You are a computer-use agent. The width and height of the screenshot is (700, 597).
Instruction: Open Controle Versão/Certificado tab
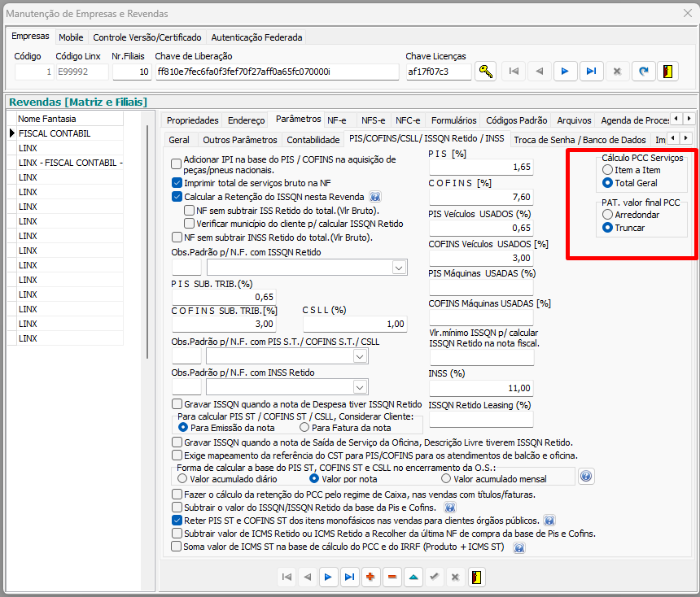pyautogui.click(x=147, y=37)
